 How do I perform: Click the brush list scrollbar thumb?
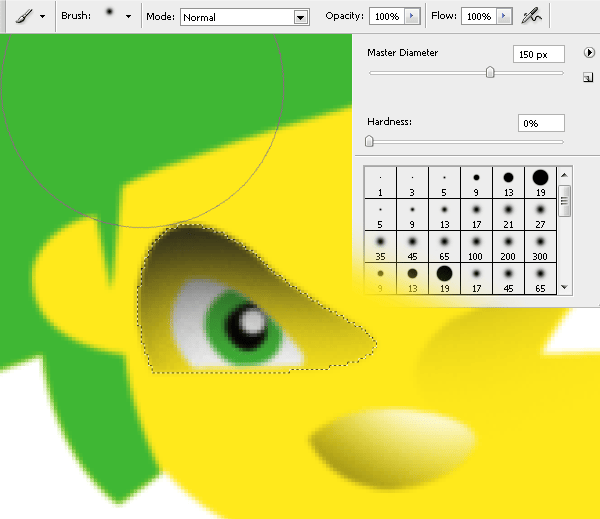[x=564, y=201]
